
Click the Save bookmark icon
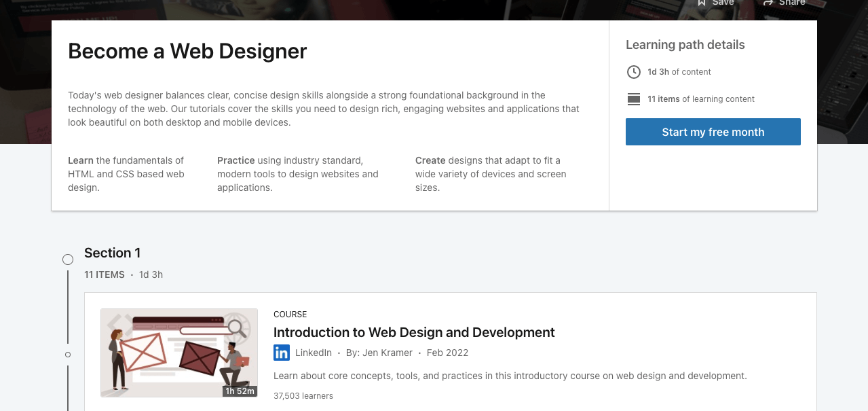pyautogui.click(x=702, y=3)
